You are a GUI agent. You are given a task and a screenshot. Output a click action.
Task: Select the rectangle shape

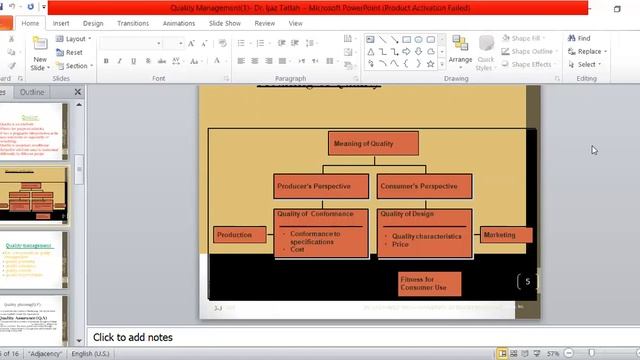407,40
